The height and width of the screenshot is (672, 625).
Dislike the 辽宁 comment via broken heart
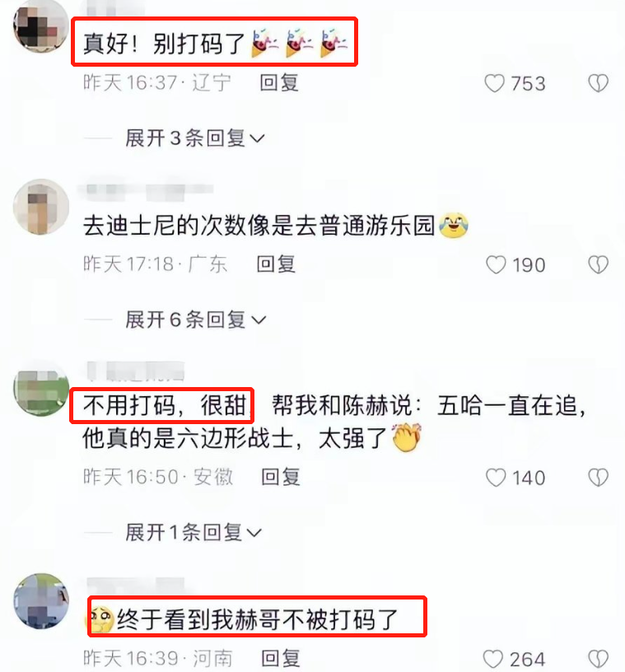[598, 83]
